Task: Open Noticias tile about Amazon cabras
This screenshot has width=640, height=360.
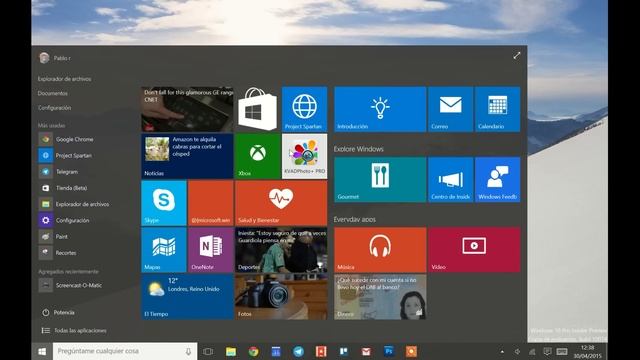Action: [187, 156]
